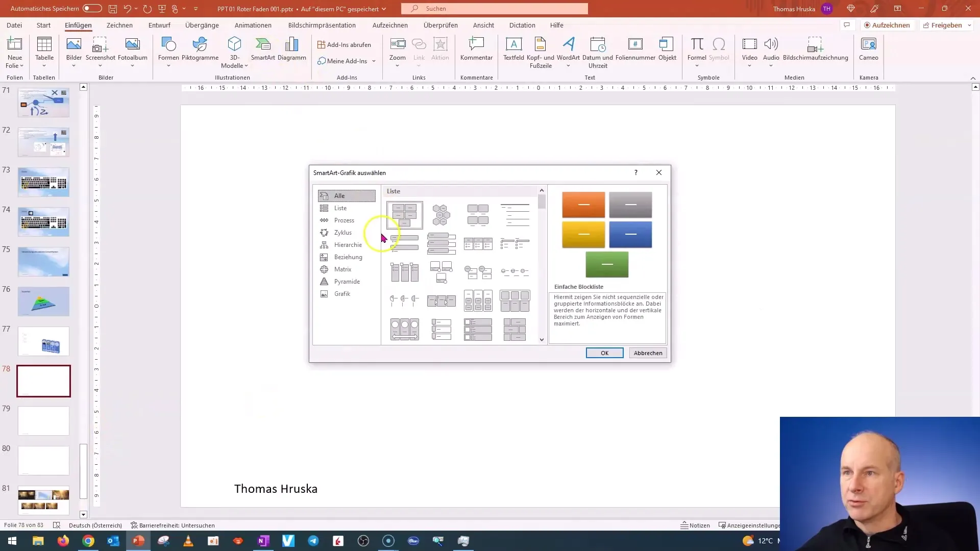The image size is (980, 551).
Task: Switch to the Start tab
Action: 43,25
